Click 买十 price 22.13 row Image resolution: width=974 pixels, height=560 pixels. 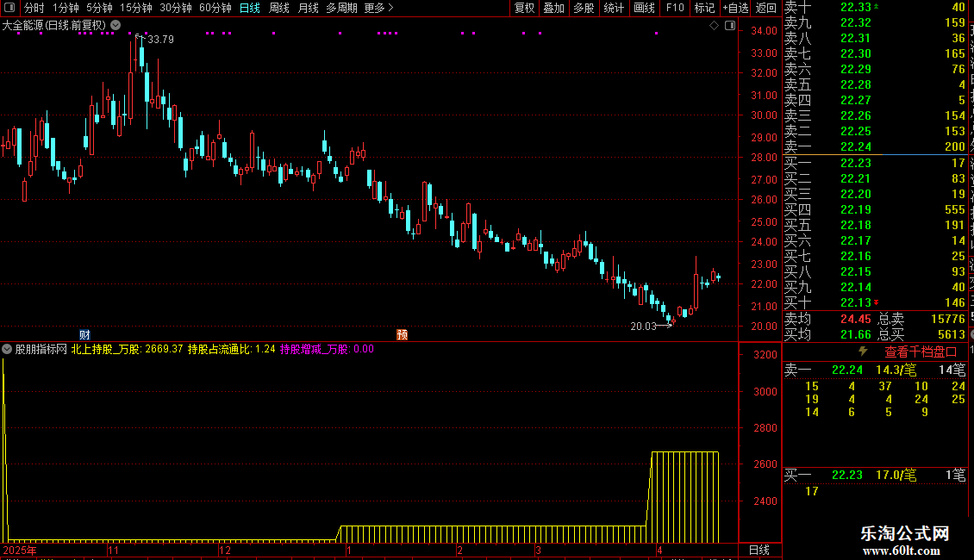pos(876,302)
